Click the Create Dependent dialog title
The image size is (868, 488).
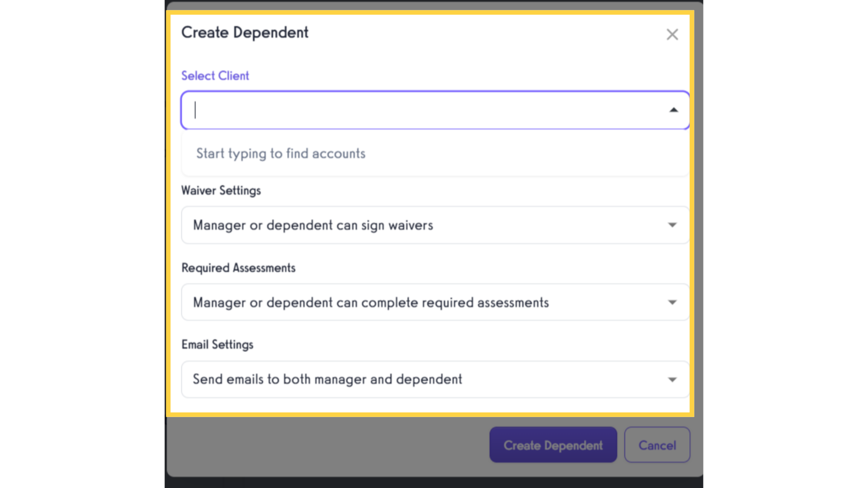[245, 33]
